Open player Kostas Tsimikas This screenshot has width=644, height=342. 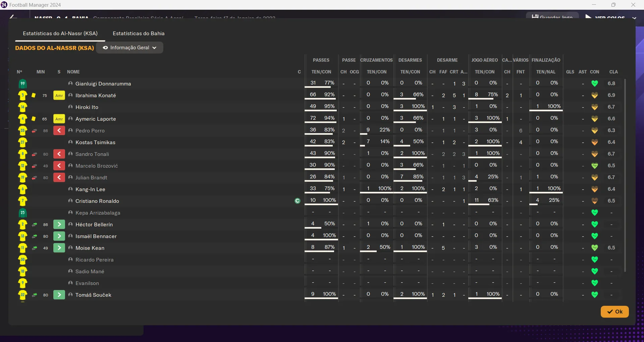click(95, 142)
